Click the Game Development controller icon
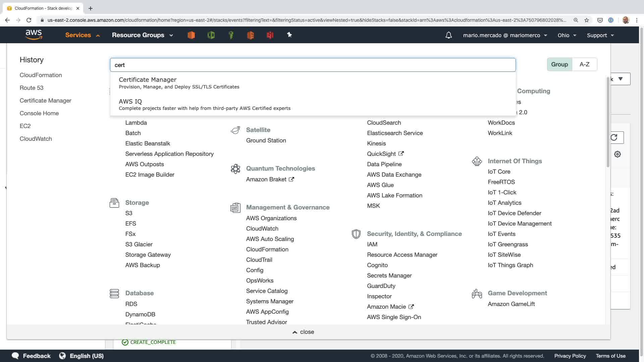The width and height of the screenshot is (644, 362). [477, 294]
